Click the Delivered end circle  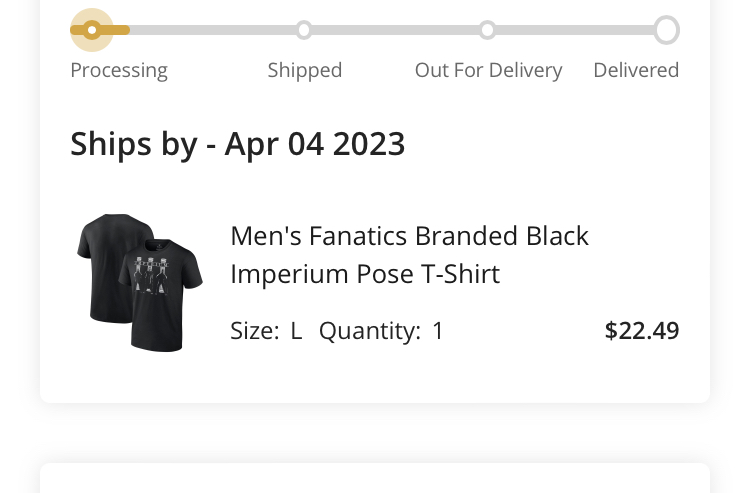pos(666,30)
